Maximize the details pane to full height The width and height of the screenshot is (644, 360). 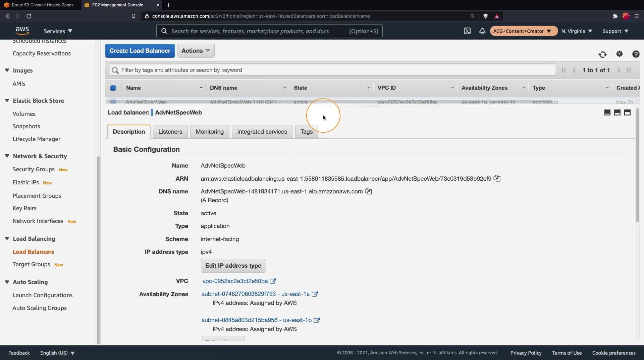(x=627, y=113)
